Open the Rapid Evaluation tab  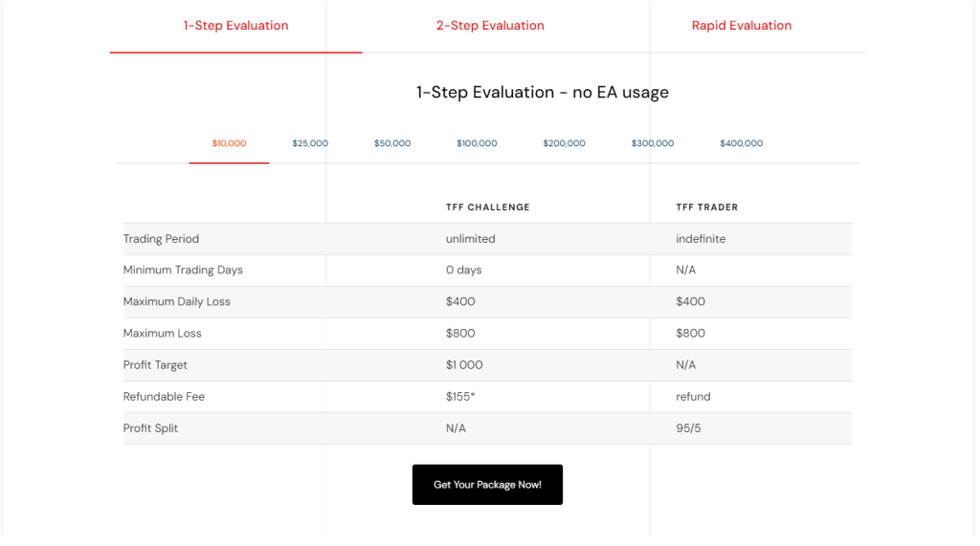click(742, 26)
